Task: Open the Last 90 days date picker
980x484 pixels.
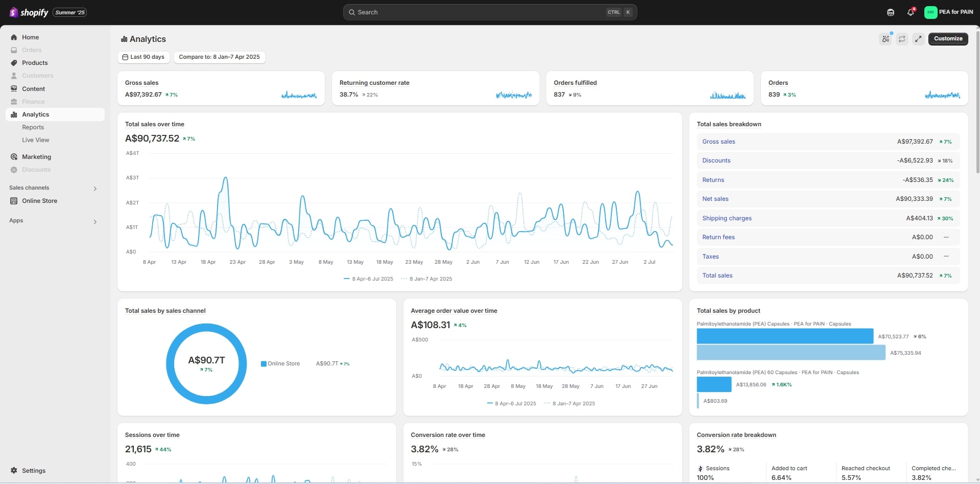Action: [144, 57]
